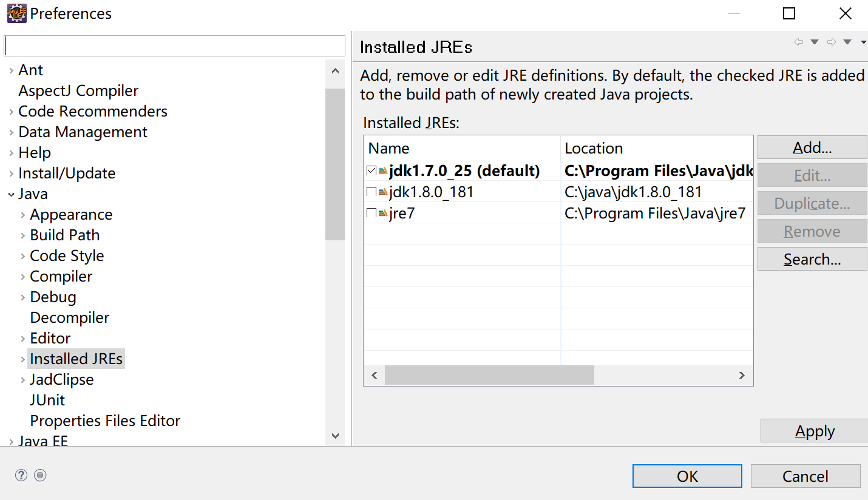868x500 pixels.
Task: Select the Data Management tree item
Action: 83,132
